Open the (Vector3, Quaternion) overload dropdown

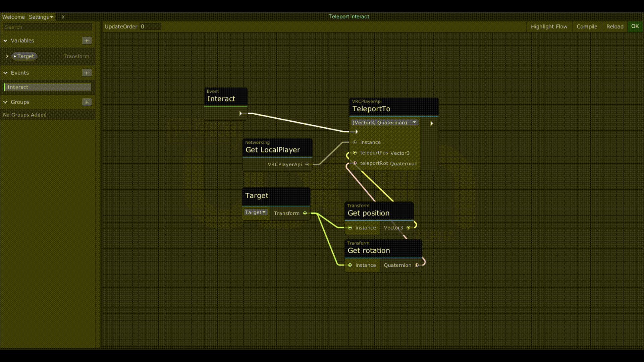pos(384,123)
